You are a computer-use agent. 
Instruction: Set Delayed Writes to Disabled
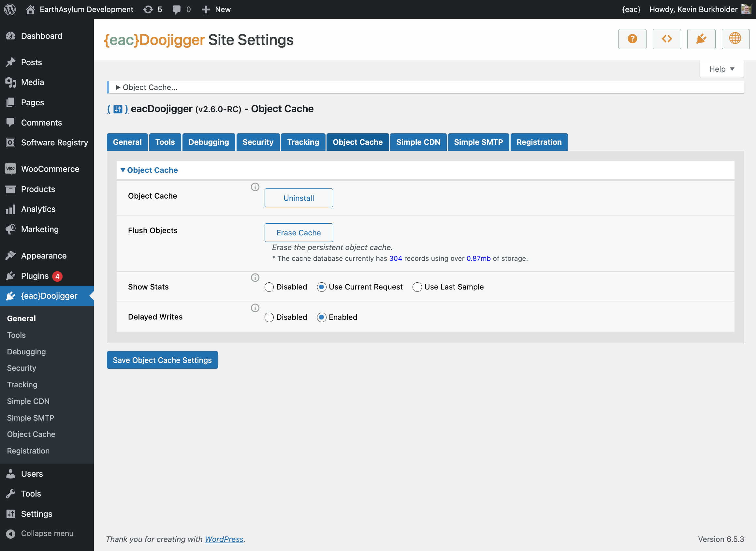coord(269,317)
